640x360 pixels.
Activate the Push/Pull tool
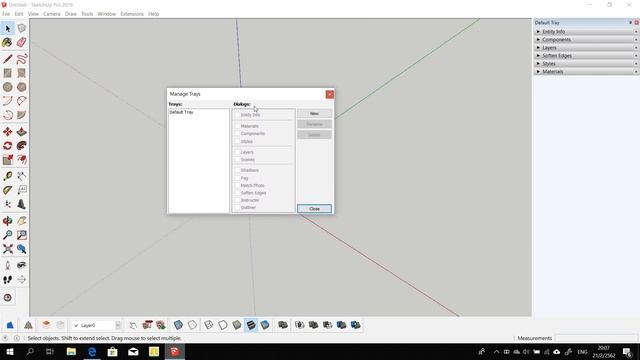click(x=22, y=132)
